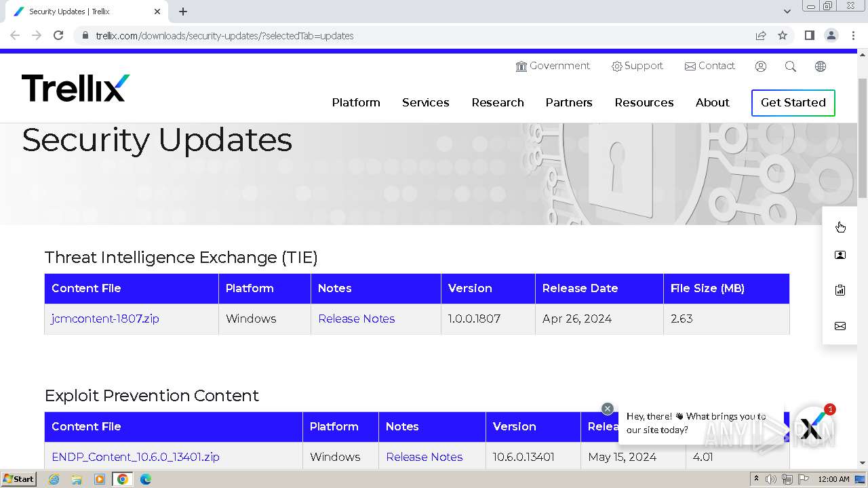Viewport: 868px width, 488px height.
Task: Click the Threat Intelligence Exchange (TIE) heading
Action: click(x=181, y=258)
